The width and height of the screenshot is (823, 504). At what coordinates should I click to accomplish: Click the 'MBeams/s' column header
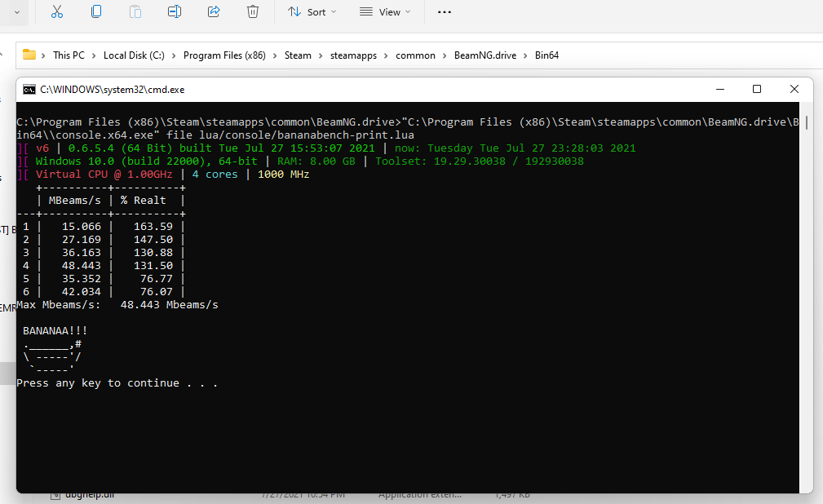[74, 200]
